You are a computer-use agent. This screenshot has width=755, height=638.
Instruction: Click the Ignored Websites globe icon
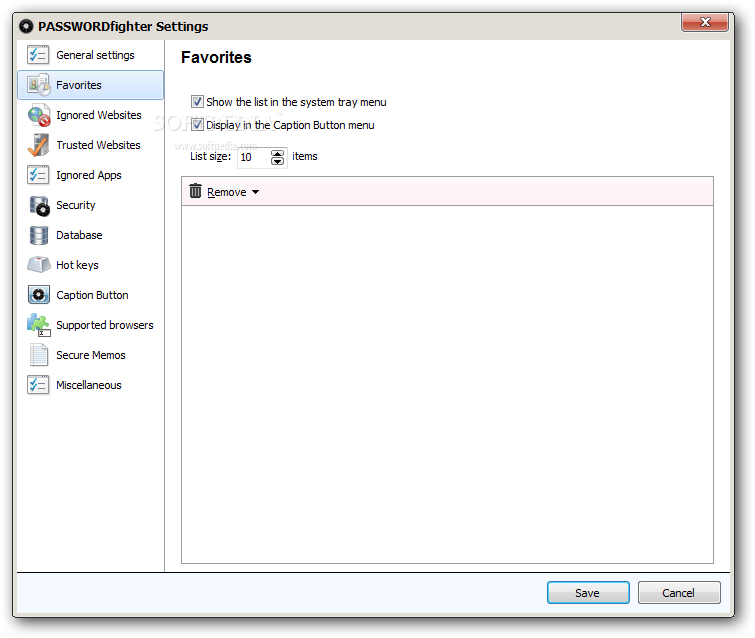[39, 115]
